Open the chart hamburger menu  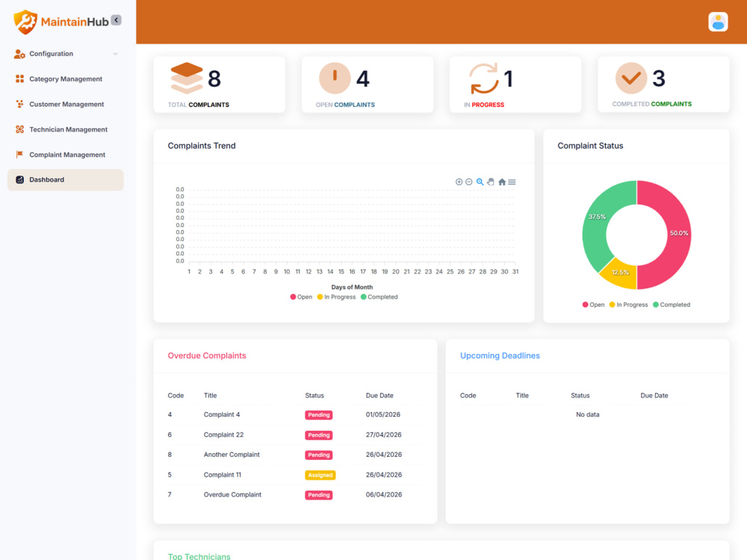[512, 182]
